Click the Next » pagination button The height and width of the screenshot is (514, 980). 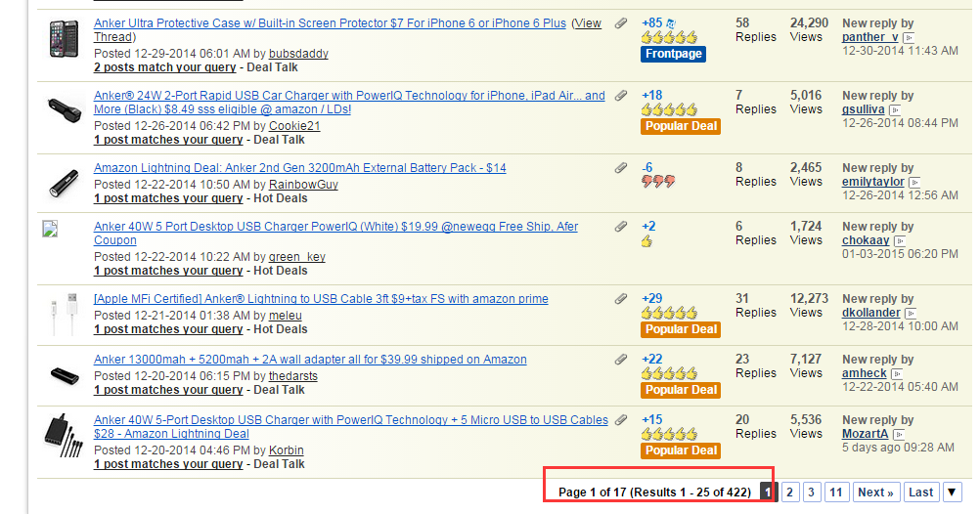click(875, 493)
